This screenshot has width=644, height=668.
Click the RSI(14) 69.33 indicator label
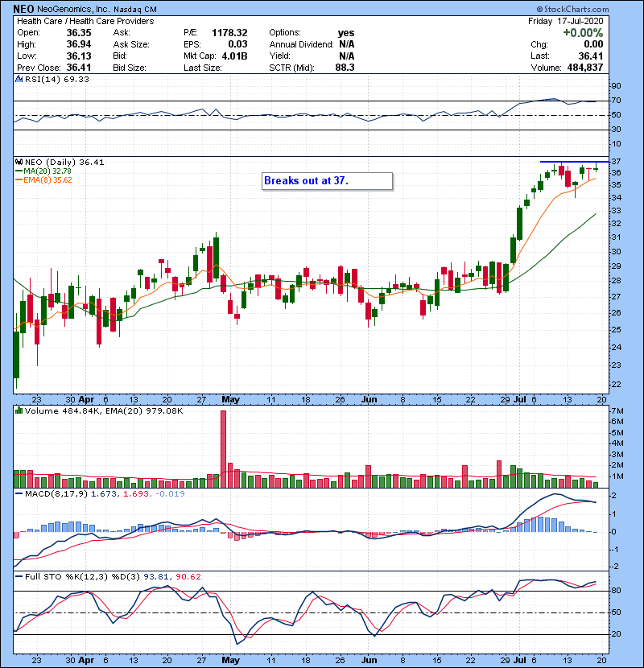tap(57, 79)
